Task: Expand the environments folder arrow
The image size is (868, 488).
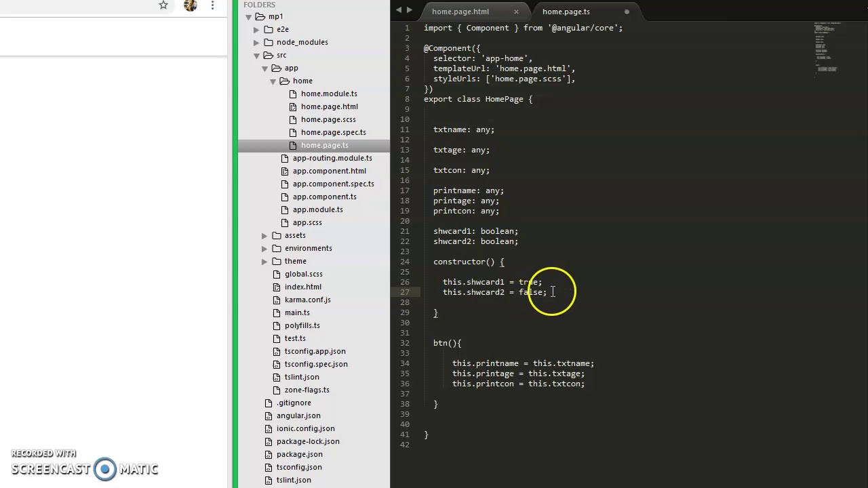Action: 264,248
